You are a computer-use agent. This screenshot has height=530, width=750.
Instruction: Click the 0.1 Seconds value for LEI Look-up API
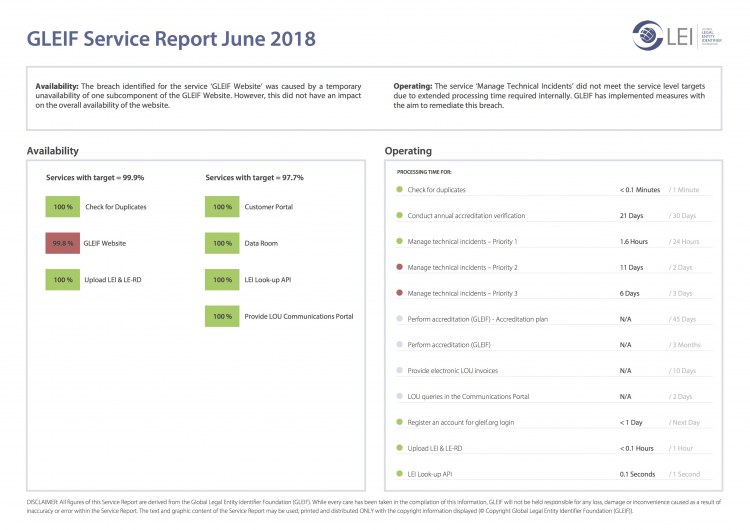637,473
